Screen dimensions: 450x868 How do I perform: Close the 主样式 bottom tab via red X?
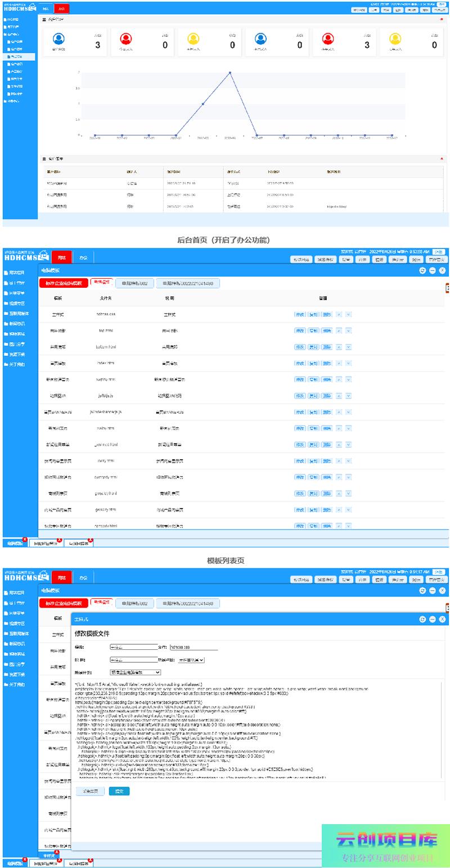(57, 853)
